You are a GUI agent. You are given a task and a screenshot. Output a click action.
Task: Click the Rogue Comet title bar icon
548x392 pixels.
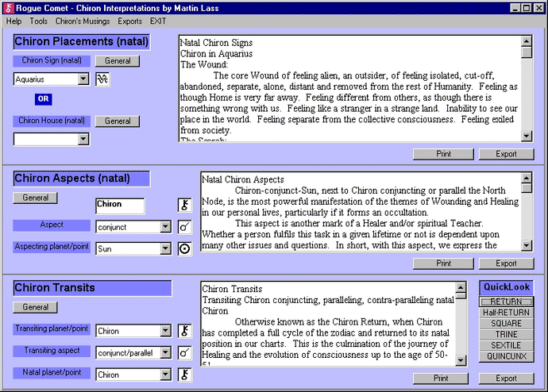point(9,8)
